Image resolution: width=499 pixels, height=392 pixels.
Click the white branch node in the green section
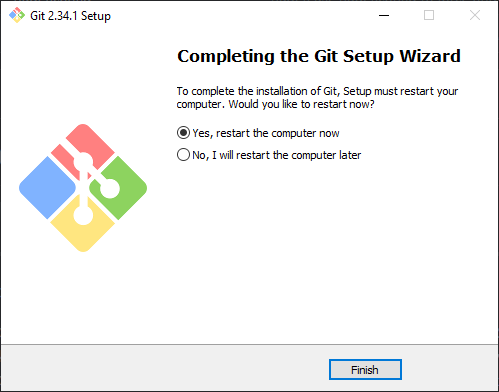pos(109,188)
